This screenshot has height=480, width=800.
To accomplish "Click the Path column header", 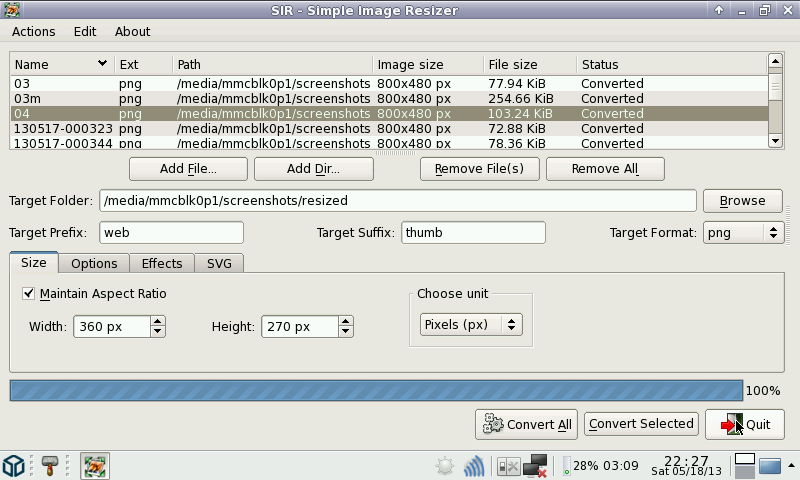I will pyautogui.click(x=273, y=65).
